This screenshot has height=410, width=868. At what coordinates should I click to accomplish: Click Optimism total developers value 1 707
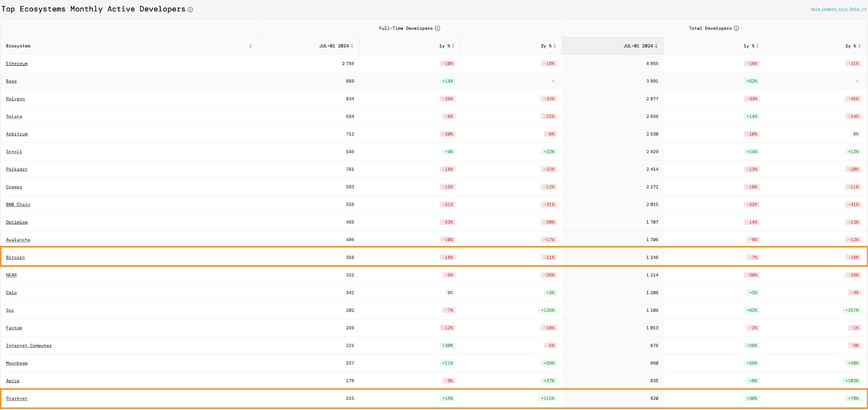[x=652, y=222]
